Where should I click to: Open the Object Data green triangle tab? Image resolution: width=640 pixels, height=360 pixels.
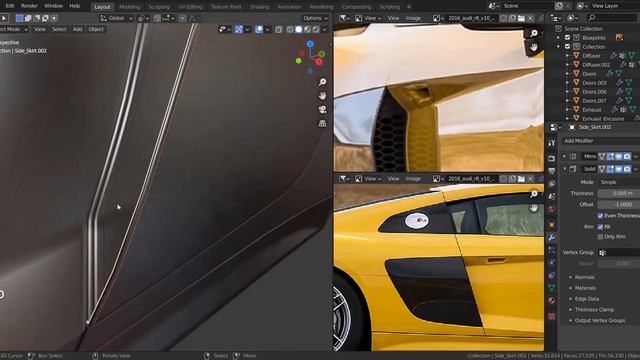coord(552,288)
